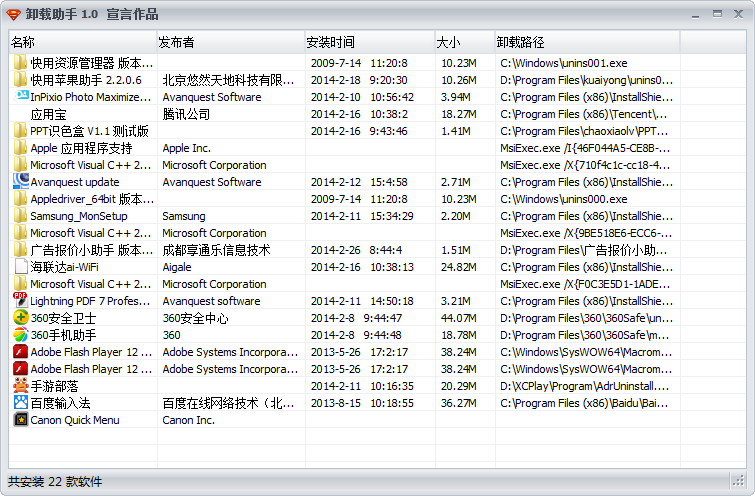
Task: Sort by the 发布者 column header
Action: (x=231, y=42)
